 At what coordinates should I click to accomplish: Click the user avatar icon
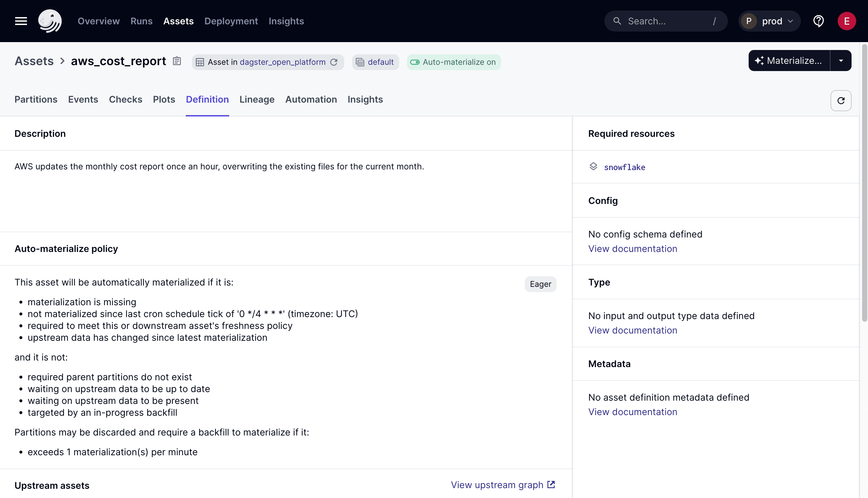pyautogui.click(x=847, y=21)
